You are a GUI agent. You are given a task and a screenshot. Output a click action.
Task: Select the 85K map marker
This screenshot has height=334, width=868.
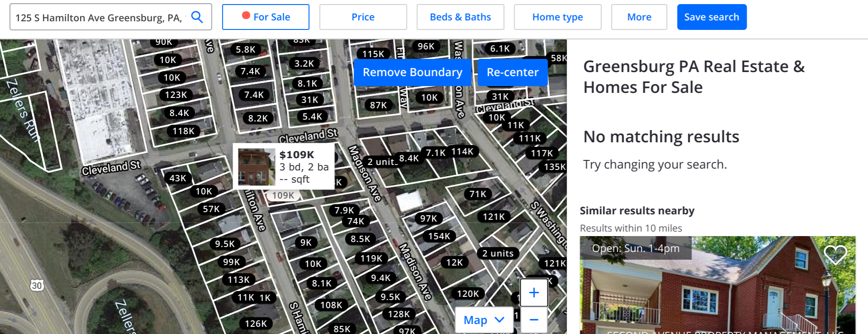coord(342,329)
